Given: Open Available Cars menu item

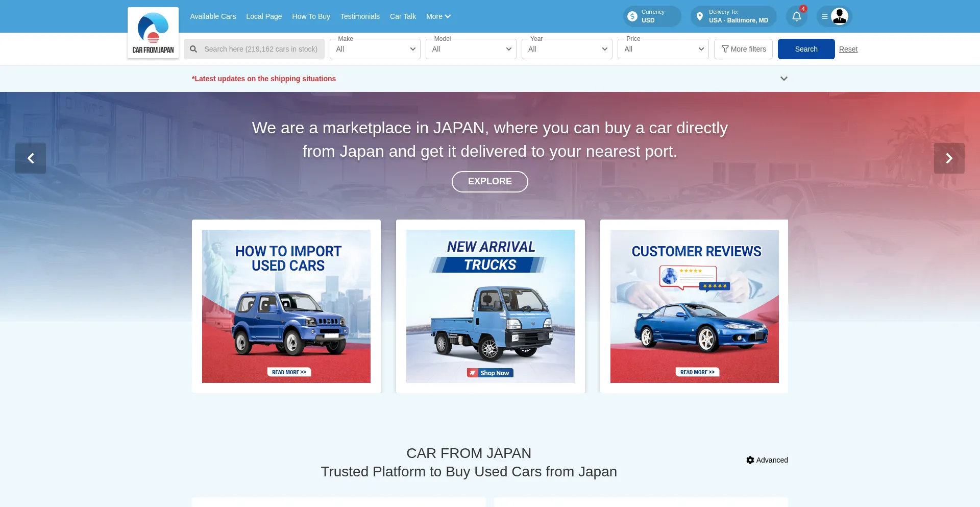Looking at the screenshot, I should 213,16.
